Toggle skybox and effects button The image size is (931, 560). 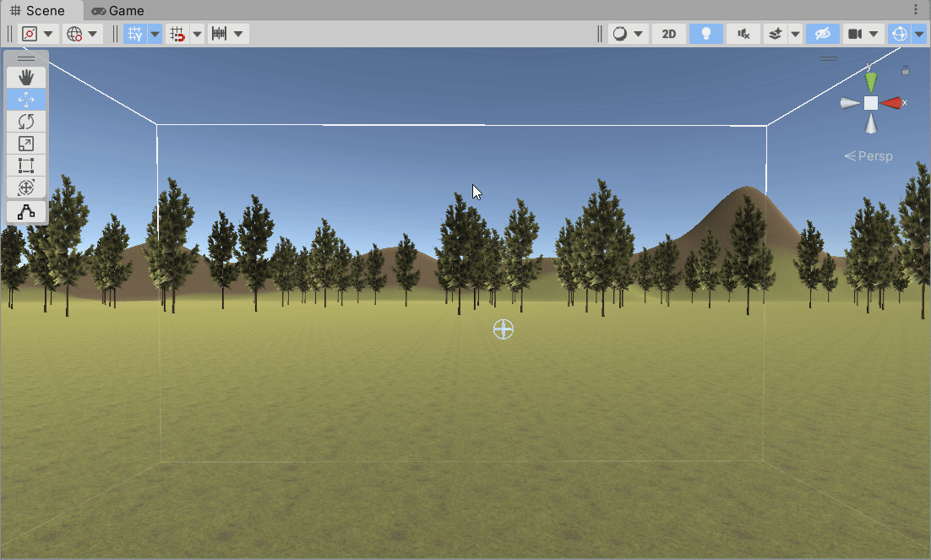[x=775, y=34]
